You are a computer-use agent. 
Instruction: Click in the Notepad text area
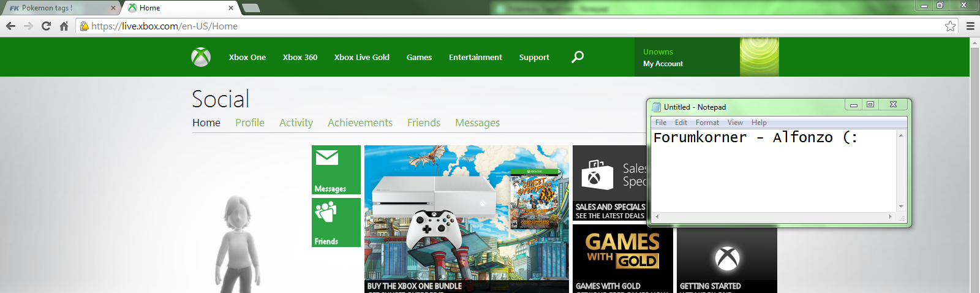pyautogui.click(x=774, y=170)
